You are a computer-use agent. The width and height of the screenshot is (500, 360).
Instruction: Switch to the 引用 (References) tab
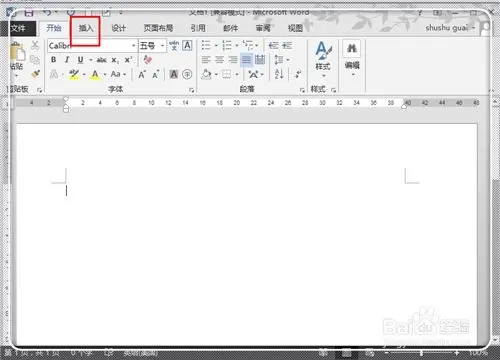198,28
